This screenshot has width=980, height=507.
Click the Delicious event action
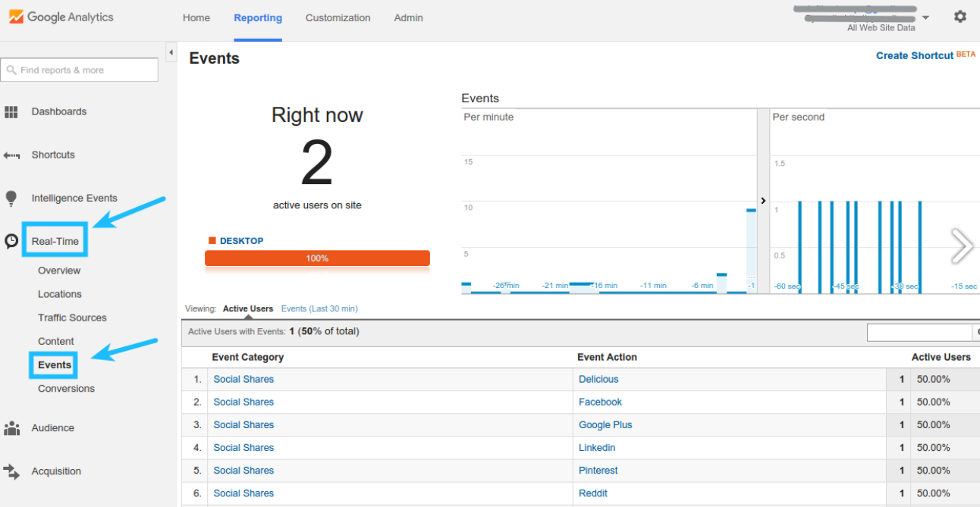click(598, 379)
